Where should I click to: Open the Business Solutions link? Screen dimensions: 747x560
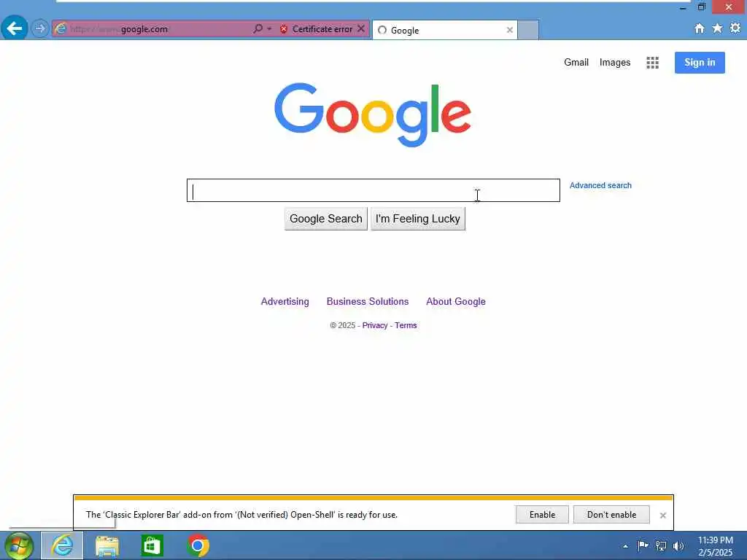[x=368, y=301]
